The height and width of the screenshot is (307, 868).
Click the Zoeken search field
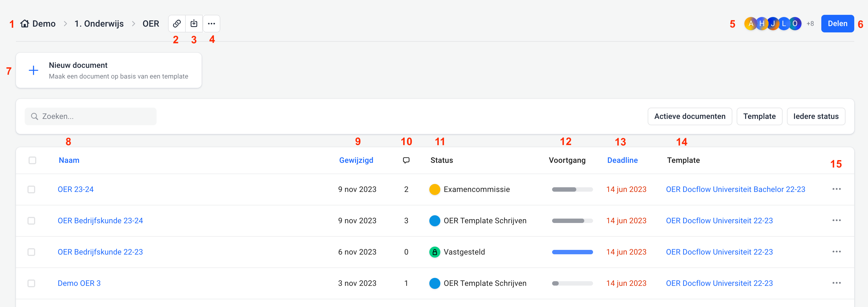click(x=90, y=116)
